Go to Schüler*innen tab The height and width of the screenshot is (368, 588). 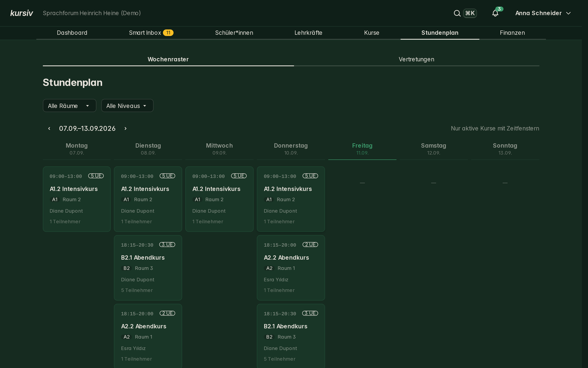(234, 33)
